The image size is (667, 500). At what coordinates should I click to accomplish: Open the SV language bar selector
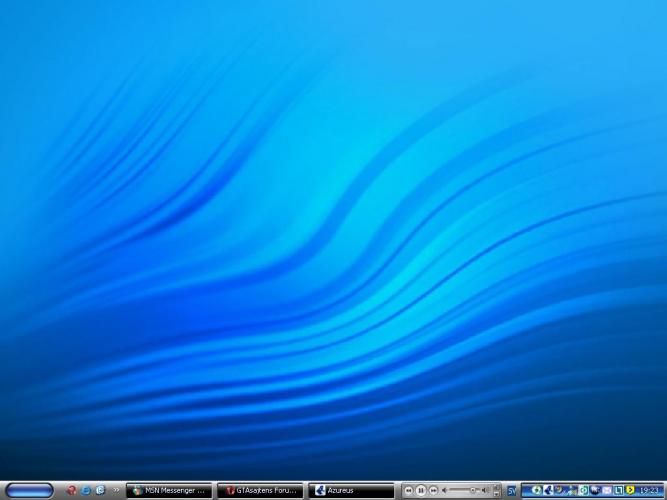point(511,490)
